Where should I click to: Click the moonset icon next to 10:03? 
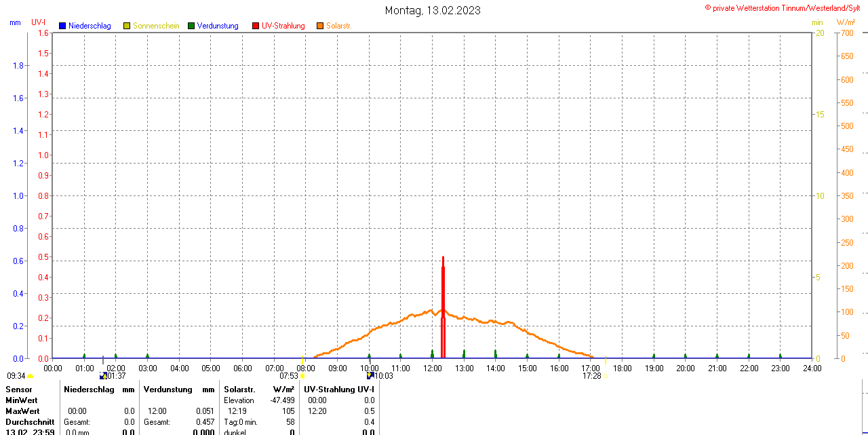coord(370,375)
